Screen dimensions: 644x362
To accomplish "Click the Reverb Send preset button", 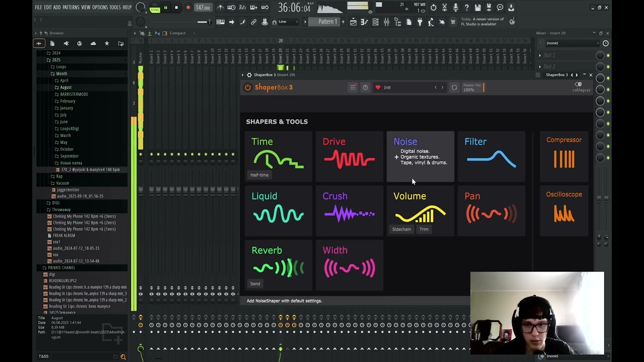I will (255, 284).
